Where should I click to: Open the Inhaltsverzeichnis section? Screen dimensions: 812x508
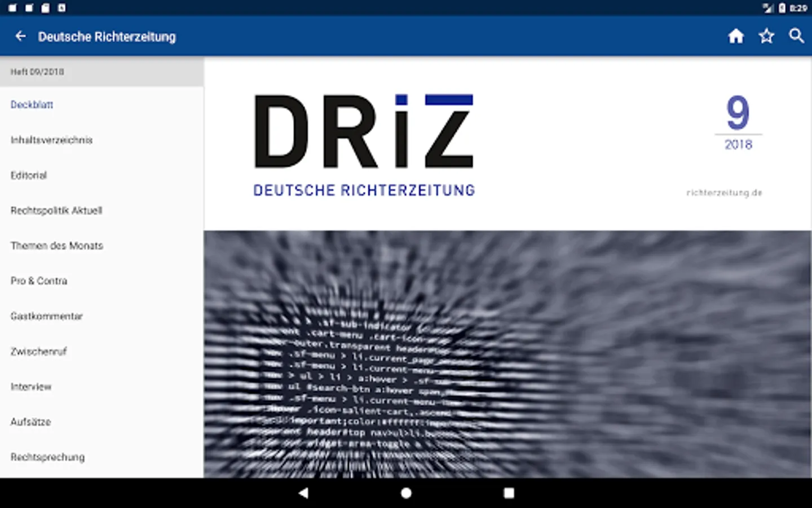[101, 140]
